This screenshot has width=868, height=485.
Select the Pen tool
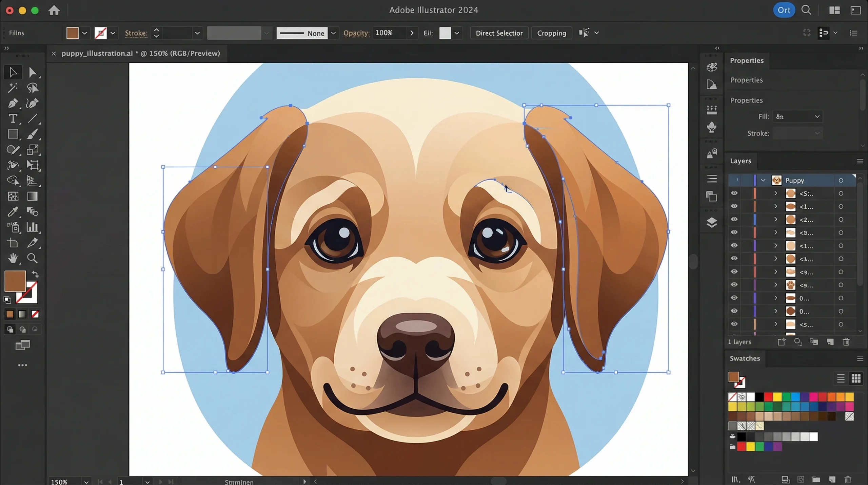[x=13, y=104]
